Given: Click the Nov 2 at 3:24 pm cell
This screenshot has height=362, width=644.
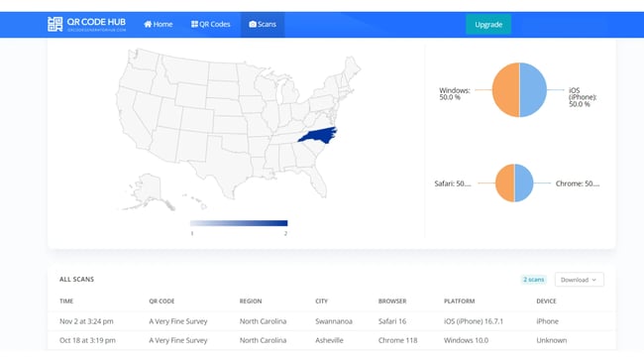Looking at the screenshot, I should click(x=86, y=321).
